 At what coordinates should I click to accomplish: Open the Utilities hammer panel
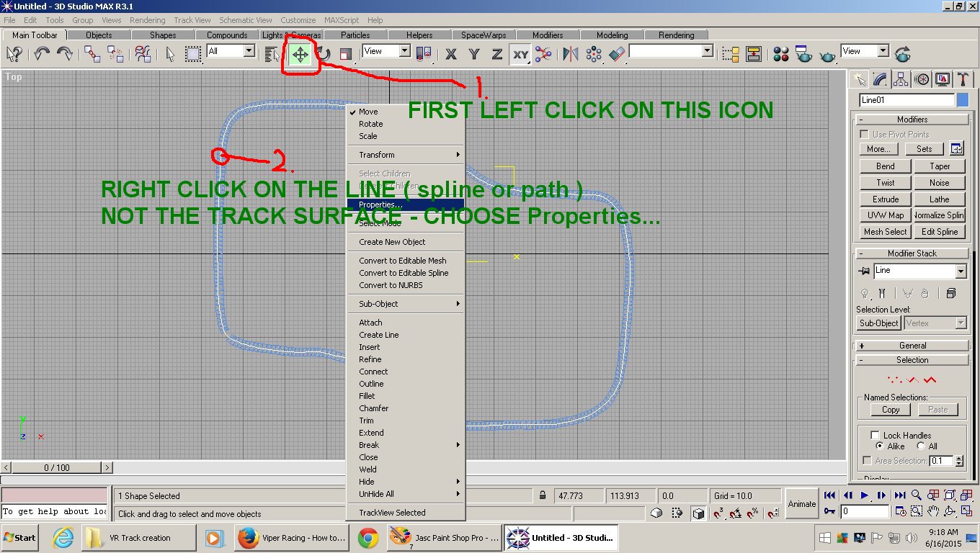coord(963,79)
